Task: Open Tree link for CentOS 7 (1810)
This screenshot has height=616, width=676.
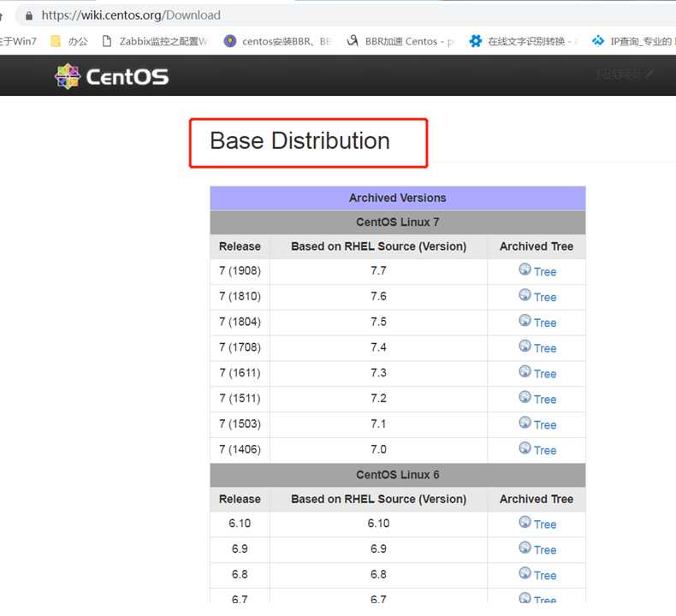Action: pyautogui.click(x=545, y=298)
